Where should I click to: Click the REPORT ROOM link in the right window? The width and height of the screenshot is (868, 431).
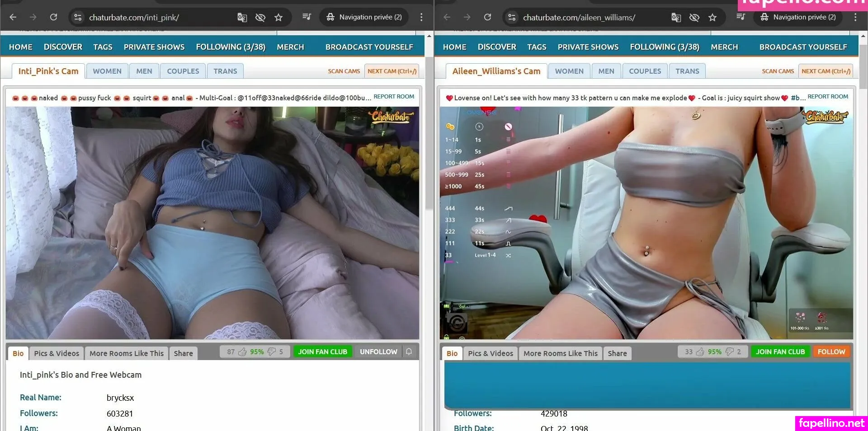coord(828,97)
